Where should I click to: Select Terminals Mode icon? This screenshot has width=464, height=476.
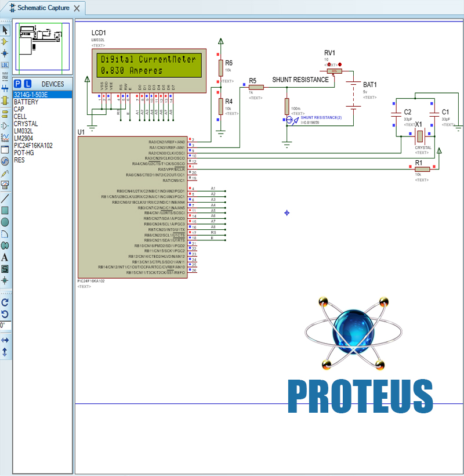click(5, 114)
